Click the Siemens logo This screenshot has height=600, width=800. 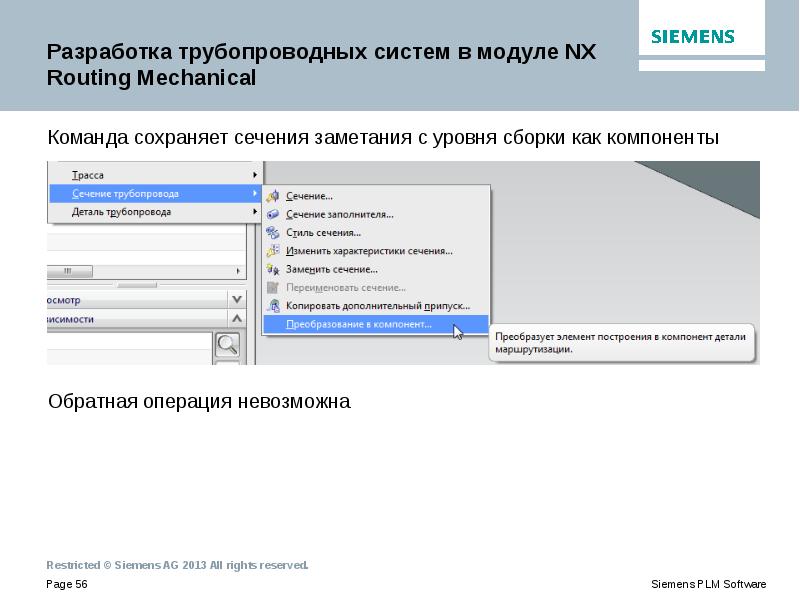[692, 36]
